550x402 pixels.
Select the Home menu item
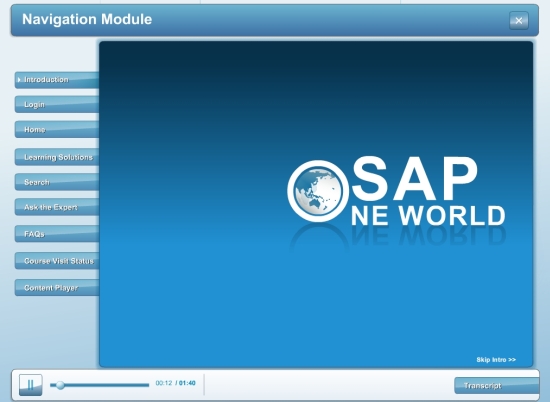click(57, 129)
